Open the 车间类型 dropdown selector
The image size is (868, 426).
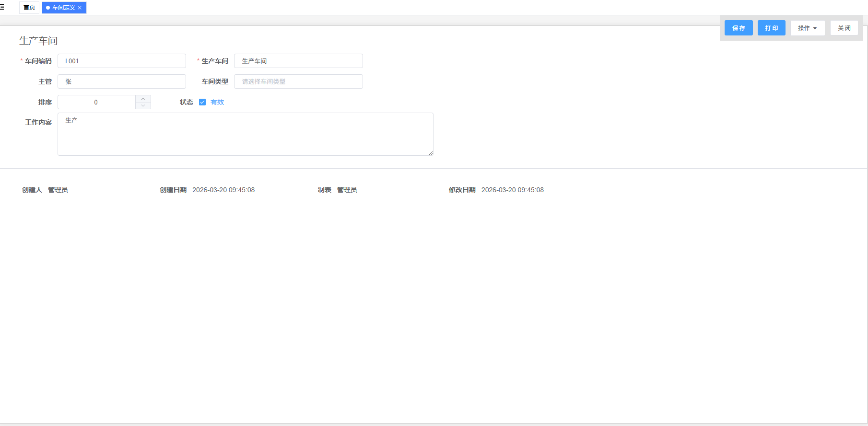(298, 81)
